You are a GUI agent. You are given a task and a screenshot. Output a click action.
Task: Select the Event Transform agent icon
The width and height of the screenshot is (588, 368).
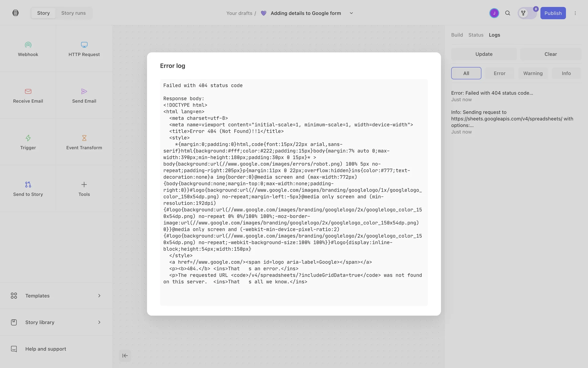[x=84, y=138]
